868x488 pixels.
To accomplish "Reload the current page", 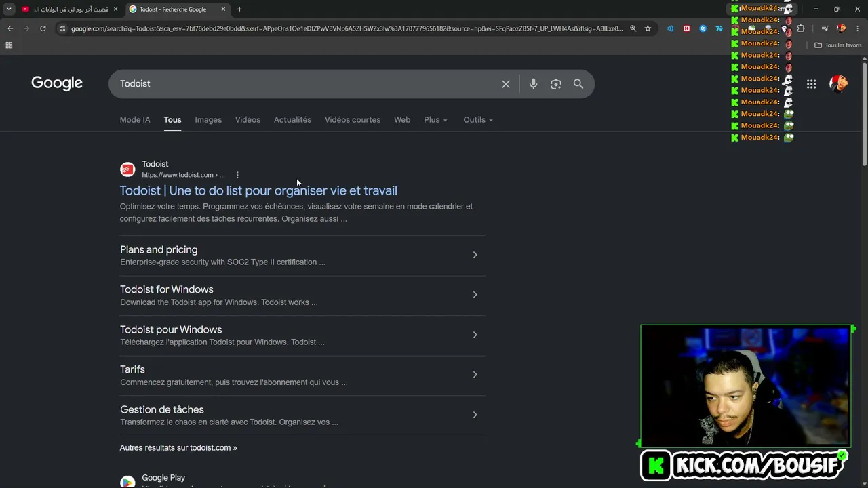I will coord(43,28).
